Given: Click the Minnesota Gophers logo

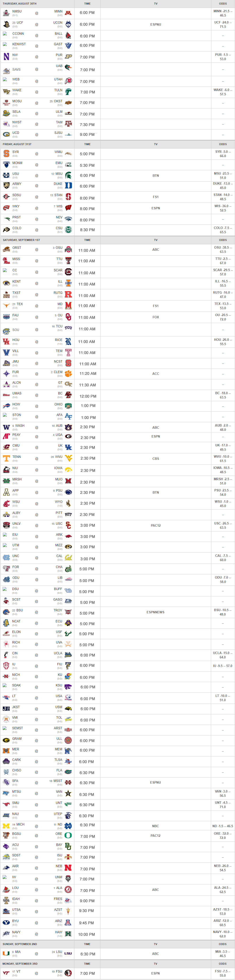Looking at the screenshot, I should point(68,13).
